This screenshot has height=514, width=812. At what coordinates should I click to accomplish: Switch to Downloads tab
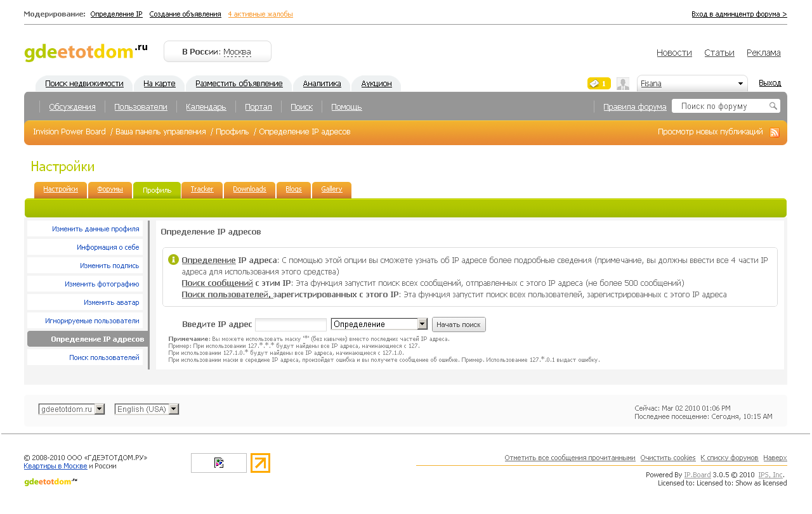(249, 190)
